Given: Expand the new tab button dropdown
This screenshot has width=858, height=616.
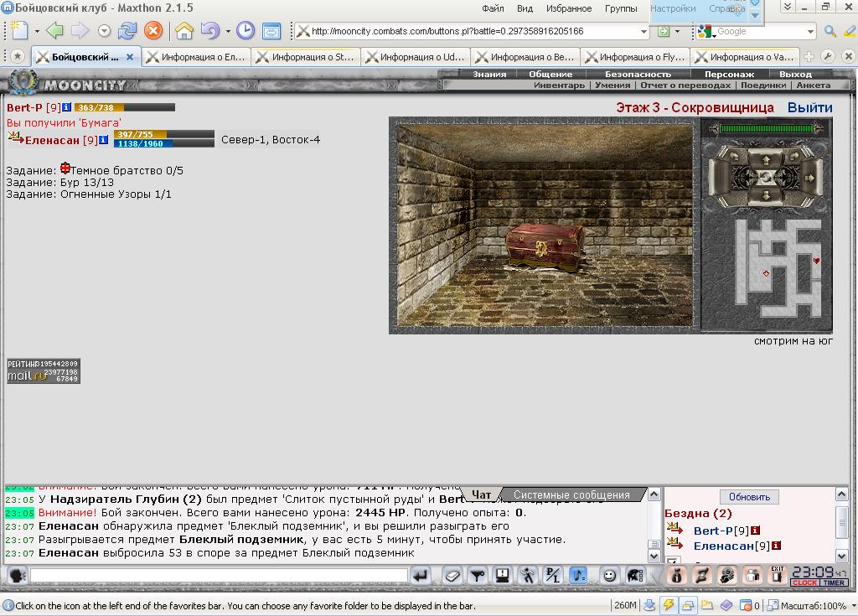Looking at the screenshot, I should click(x=37, y=31).
